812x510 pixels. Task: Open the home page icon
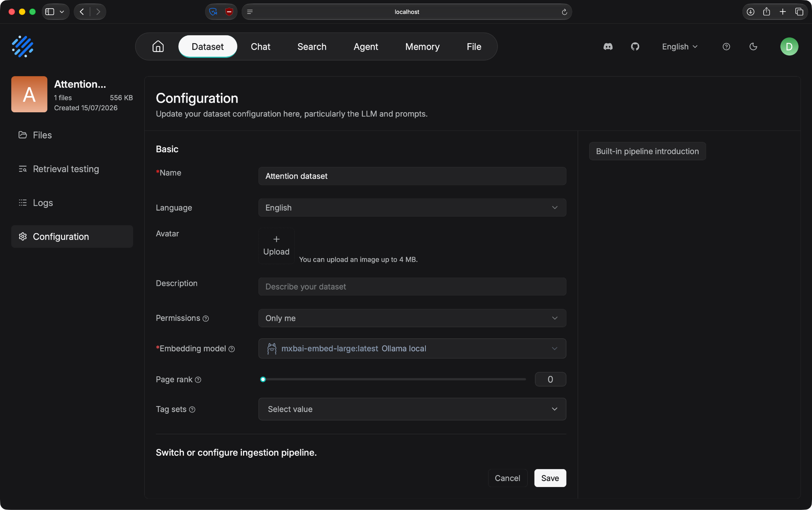[158, 46]
